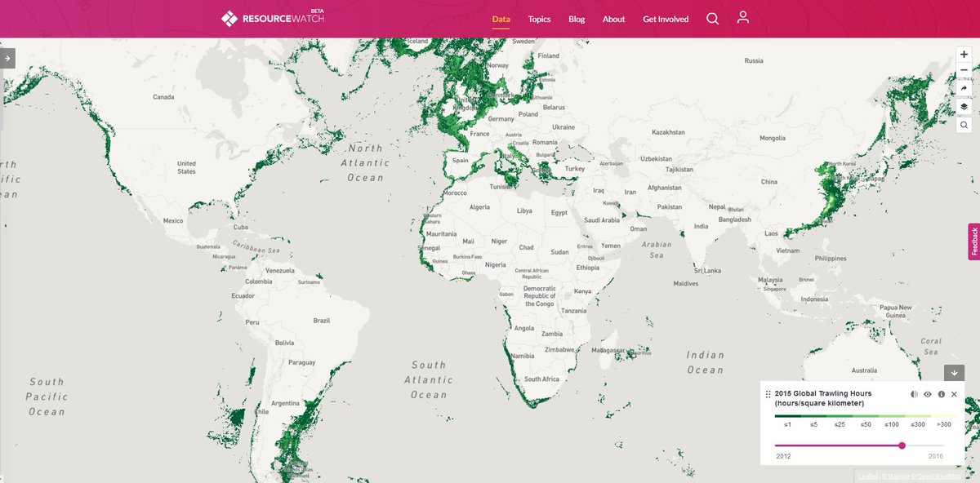This screenshot has height=483, width=980.
Task: Open the Get Involved menu
Action: [x=666, y=19]
